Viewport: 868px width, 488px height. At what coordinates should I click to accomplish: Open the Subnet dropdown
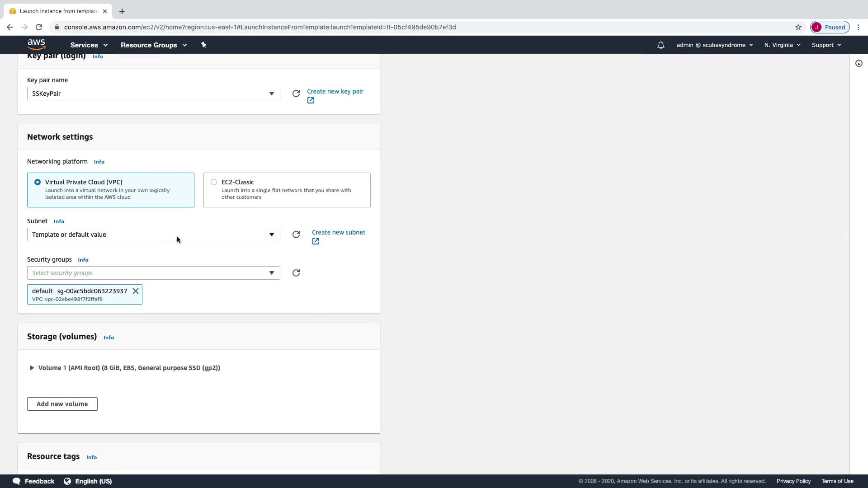[153, 235]
